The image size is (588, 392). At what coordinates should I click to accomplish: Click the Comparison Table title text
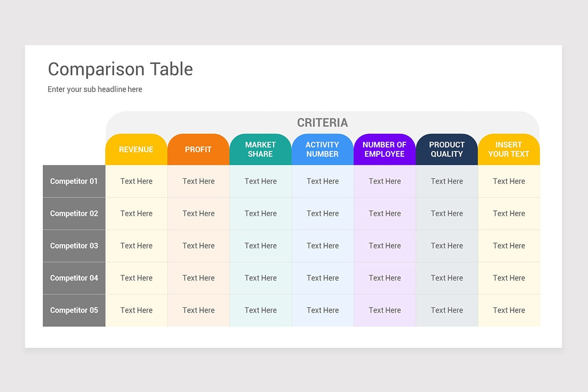pyautogui.click(x=120, y=69)
